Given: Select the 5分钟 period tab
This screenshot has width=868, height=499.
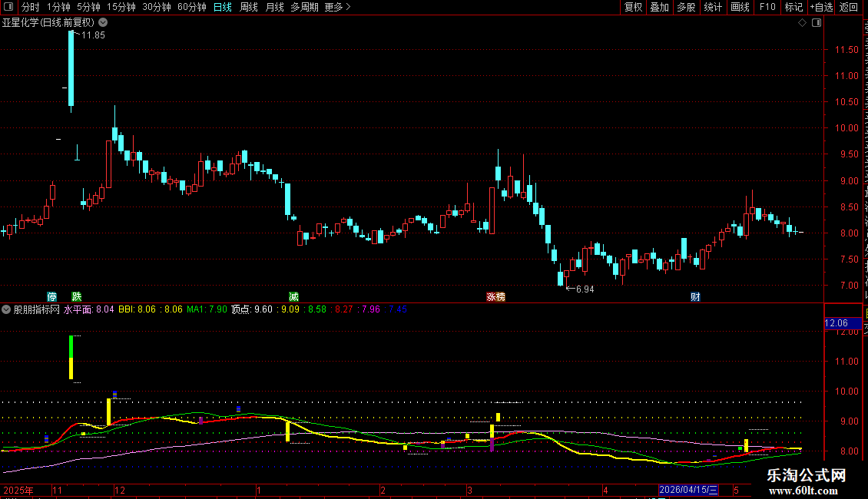Looking at the screenshot, I should point(88,7).
